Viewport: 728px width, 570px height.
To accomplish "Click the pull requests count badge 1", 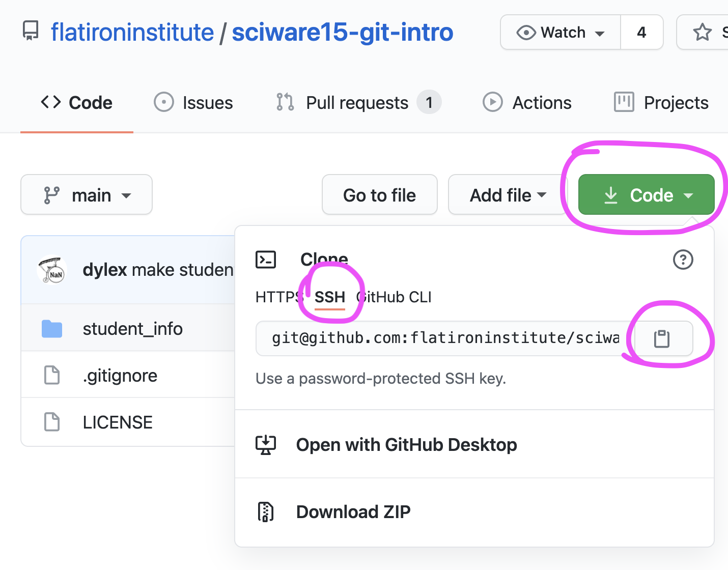I will click(x=429, y=103).
